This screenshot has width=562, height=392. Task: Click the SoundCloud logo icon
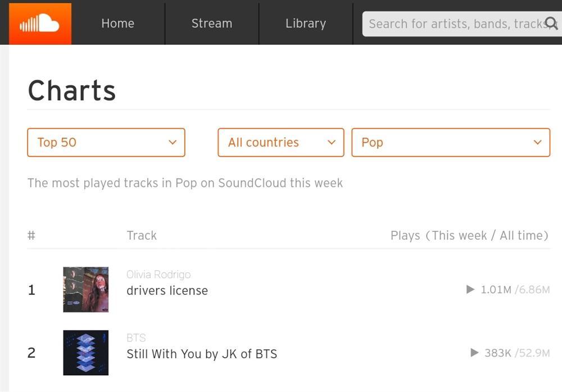pos(40,24)
